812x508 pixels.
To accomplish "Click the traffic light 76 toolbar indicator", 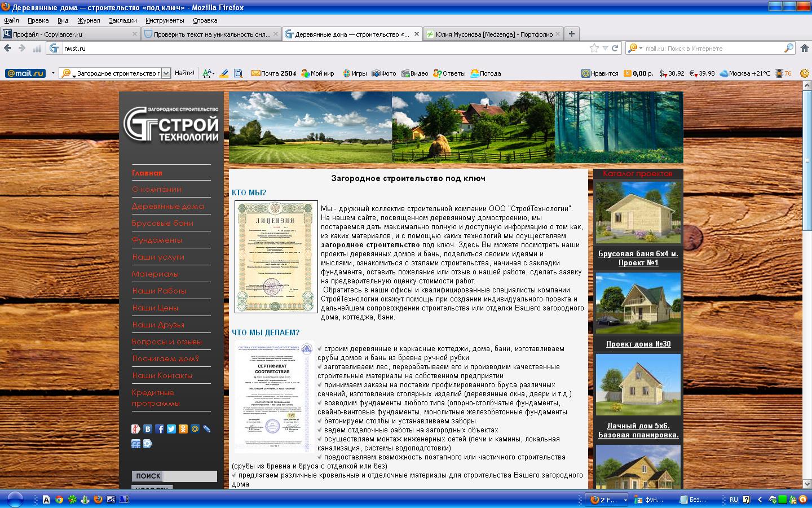I will 783,73.
